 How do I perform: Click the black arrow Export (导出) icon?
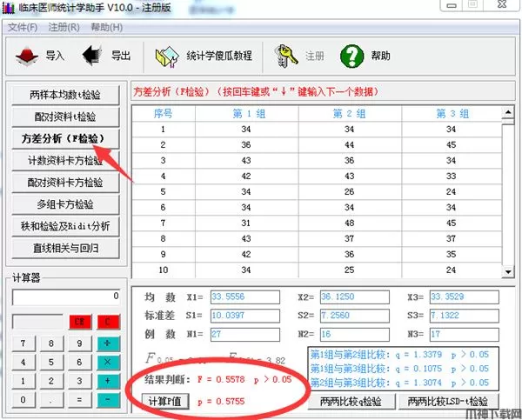[x=92, y=56]
